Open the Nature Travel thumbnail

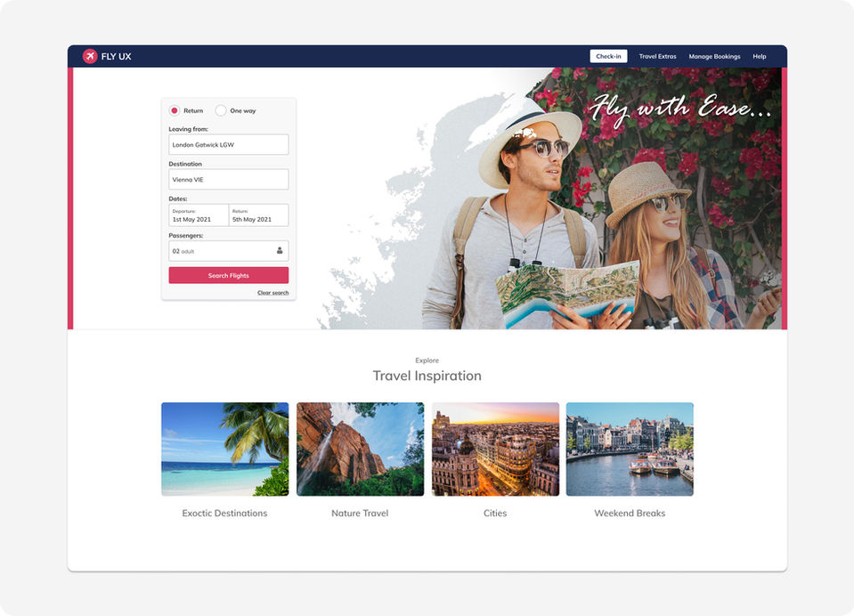360,449
